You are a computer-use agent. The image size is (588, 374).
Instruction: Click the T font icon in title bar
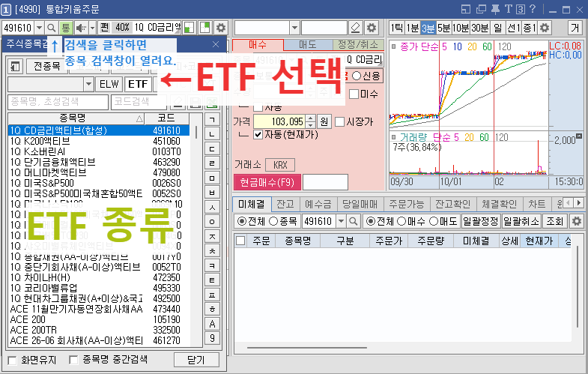coord(508,10)
